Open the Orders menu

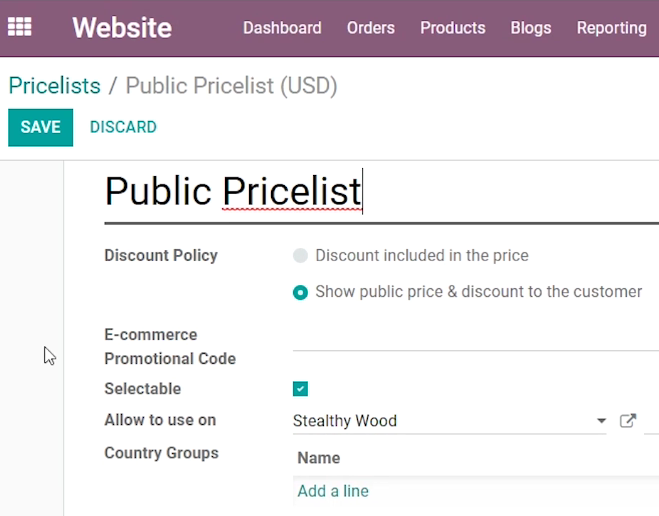click(x=371, y=28)
